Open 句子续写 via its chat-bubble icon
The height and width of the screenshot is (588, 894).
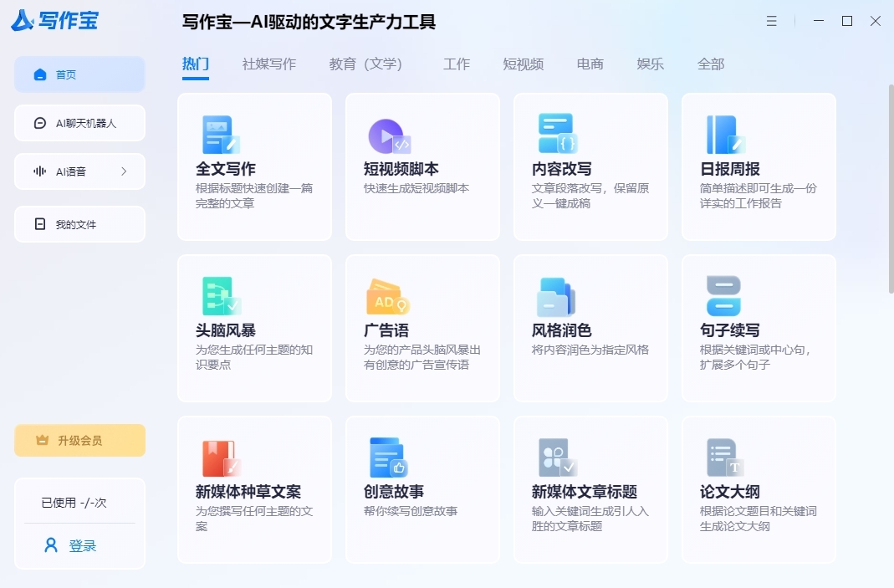coord(723,295)
